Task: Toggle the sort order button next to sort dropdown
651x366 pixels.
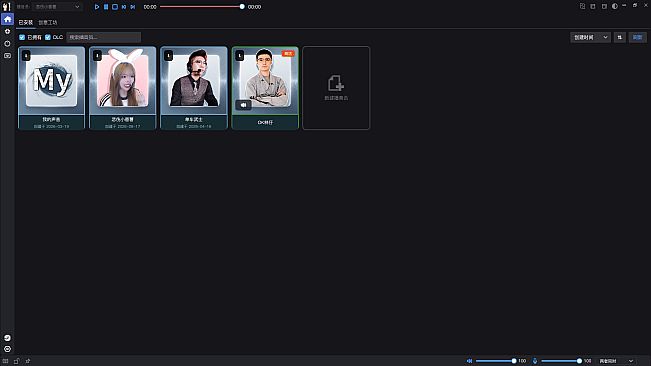Action: coord(620,37)
